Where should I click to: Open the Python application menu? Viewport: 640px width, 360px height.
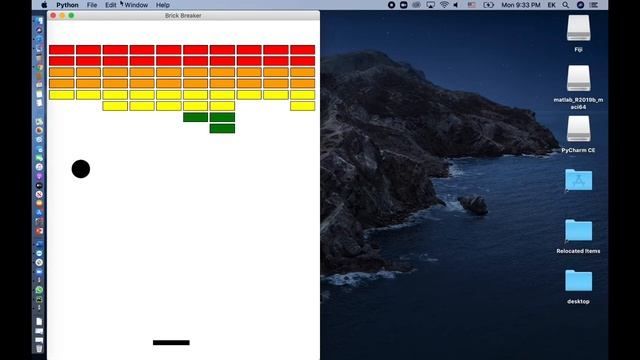pyautogui.click(x=67, y=5)
